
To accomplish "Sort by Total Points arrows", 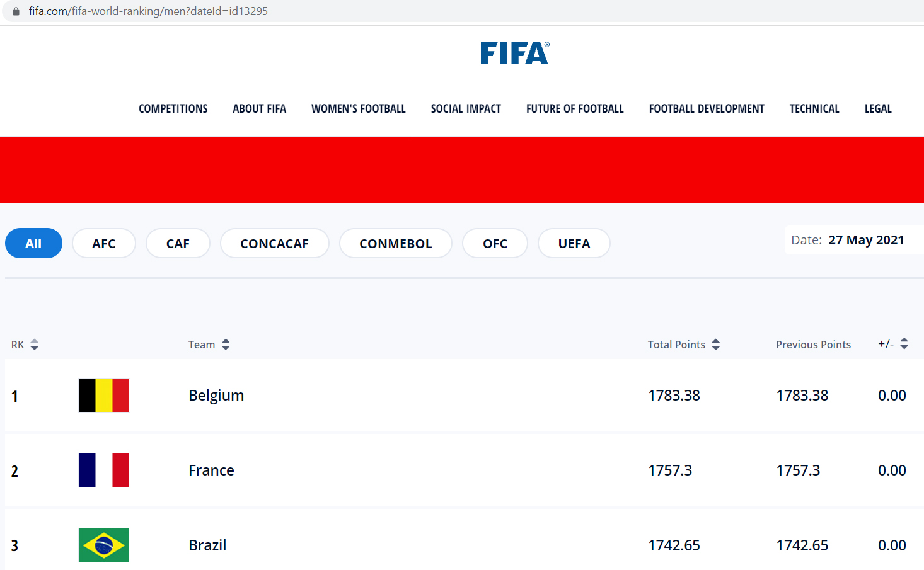I will [x=715, y=345].
